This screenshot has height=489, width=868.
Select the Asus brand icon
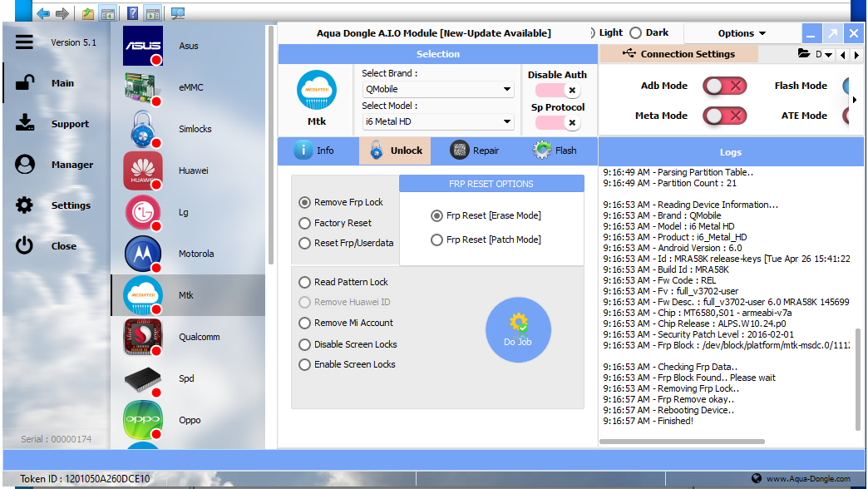point(143,46)
